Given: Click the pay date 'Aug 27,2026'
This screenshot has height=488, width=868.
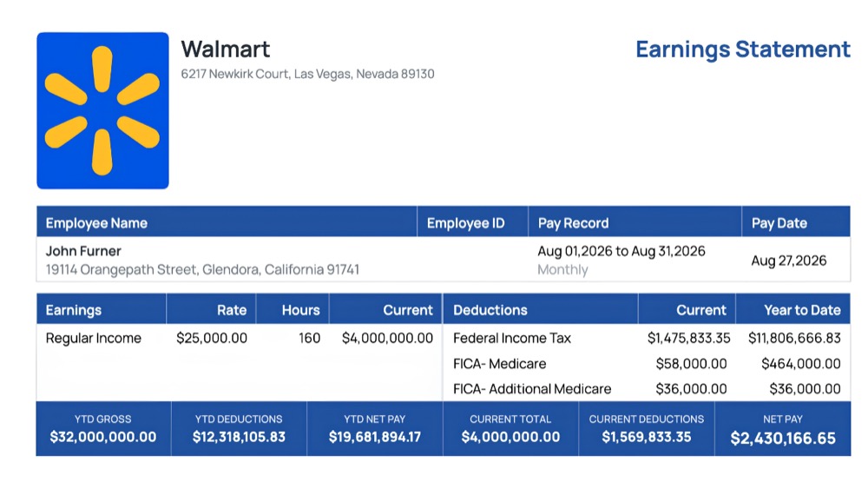Looking at the screenshot, I should pyautogui.click(x=788, y=260).
